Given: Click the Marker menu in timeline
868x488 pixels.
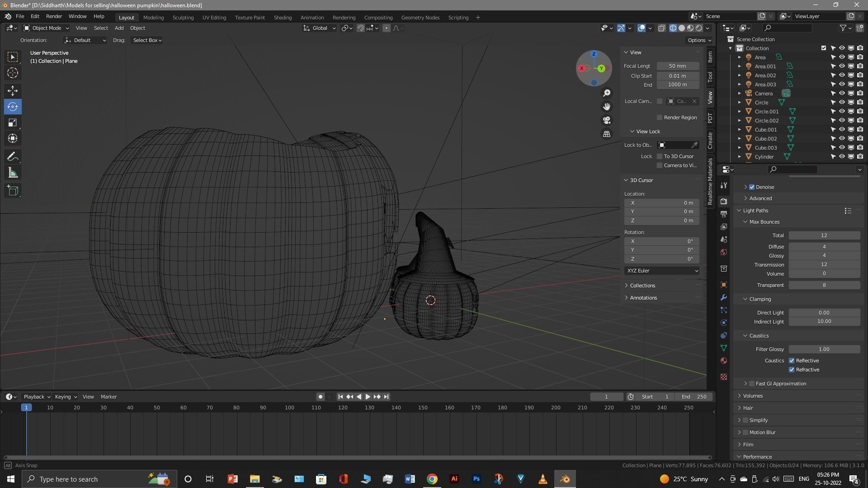Looking at the screenshot, I should pos(108,397).
